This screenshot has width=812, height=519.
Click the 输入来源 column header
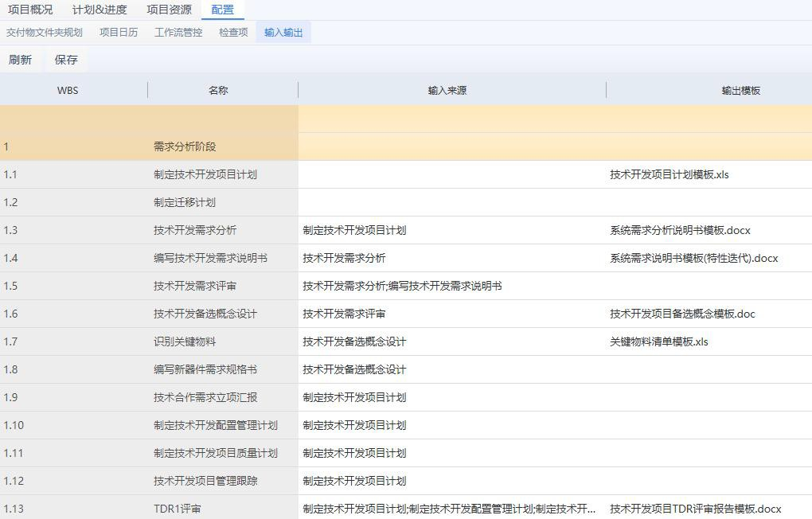tap(447, 91)
